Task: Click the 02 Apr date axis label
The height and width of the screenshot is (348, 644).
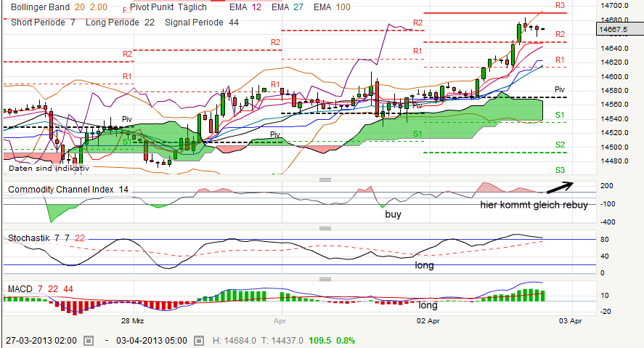Action: pyautogui.click(x=428, y=320)
